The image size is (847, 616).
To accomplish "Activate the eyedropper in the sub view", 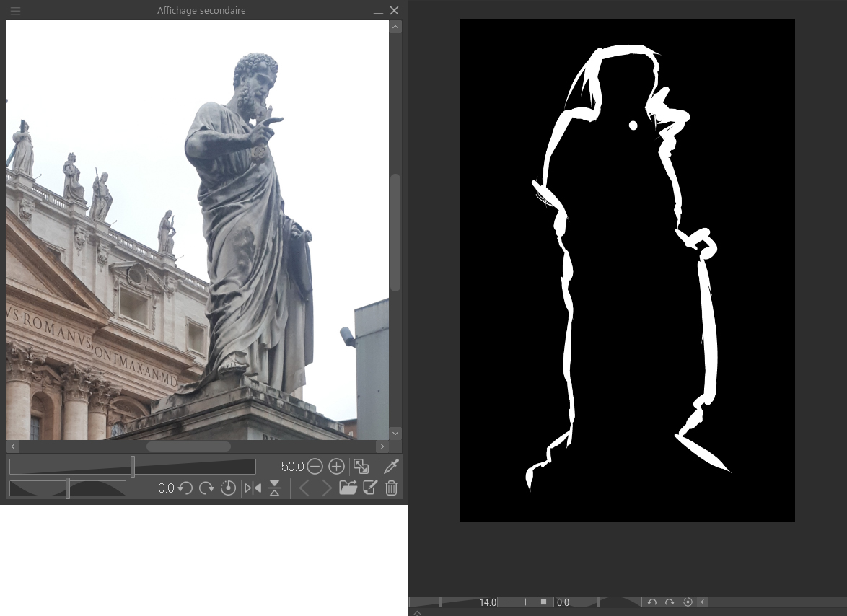I will [x=391, y=467].
